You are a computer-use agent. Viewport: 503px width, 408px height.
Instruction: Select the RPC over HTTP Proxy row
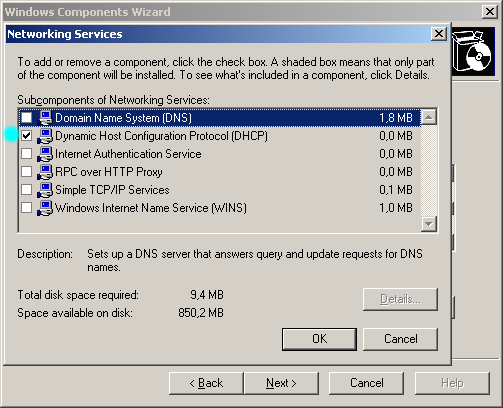(x=220, y=172)
